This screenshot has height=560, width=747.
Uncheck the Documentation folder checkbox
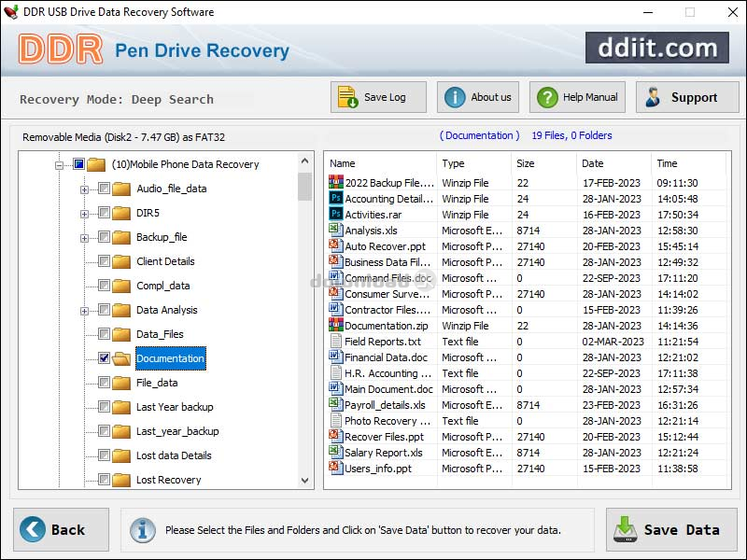pyautogui.click(x=104, y=358)
